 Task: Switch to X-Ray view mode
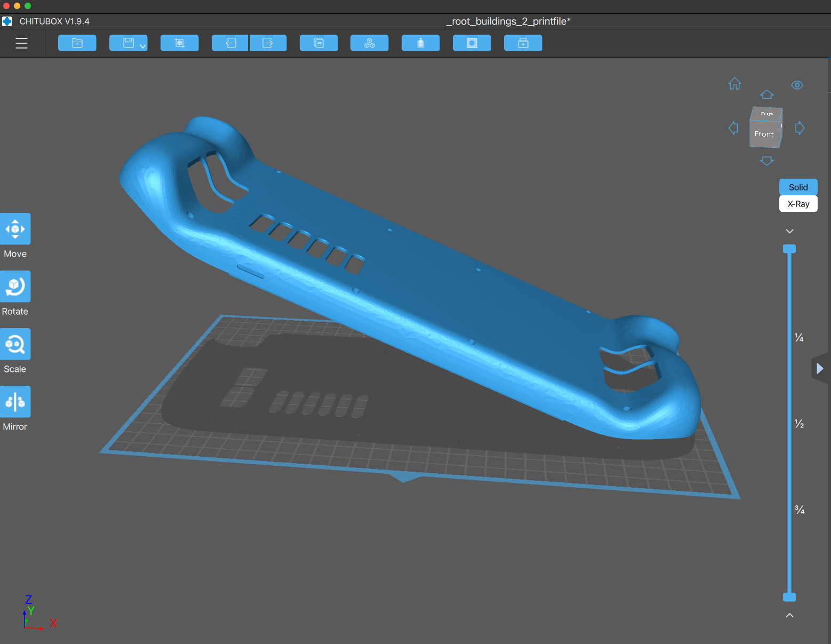coord(798,204)
